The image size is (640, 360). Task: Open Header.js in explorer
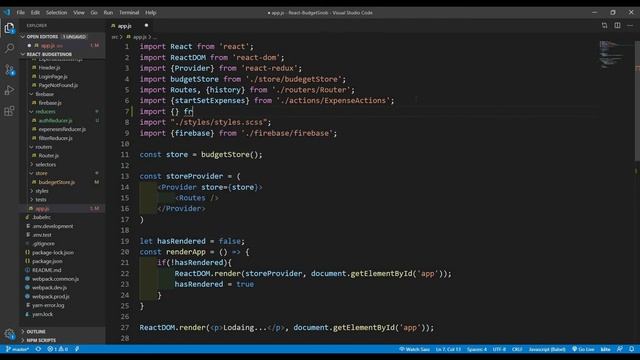(49, 67)
